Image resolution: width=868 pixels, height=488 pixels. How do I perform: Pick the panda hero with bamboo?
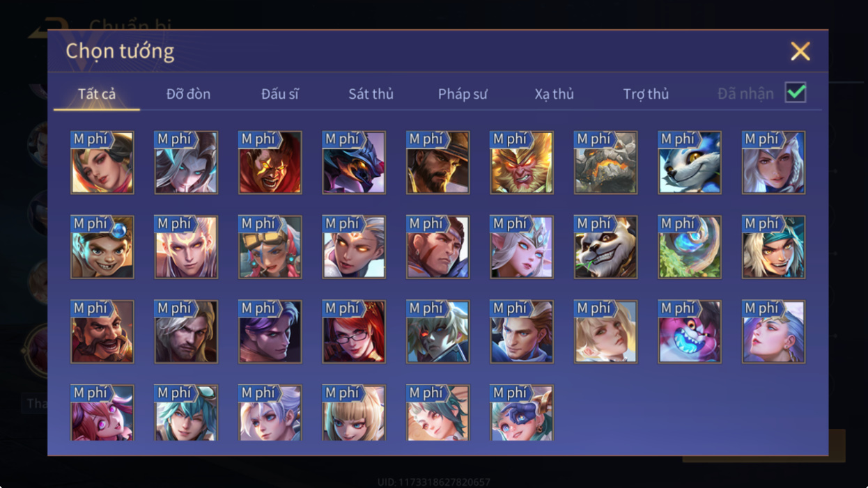pyautogui.click(x=605, y=247)
